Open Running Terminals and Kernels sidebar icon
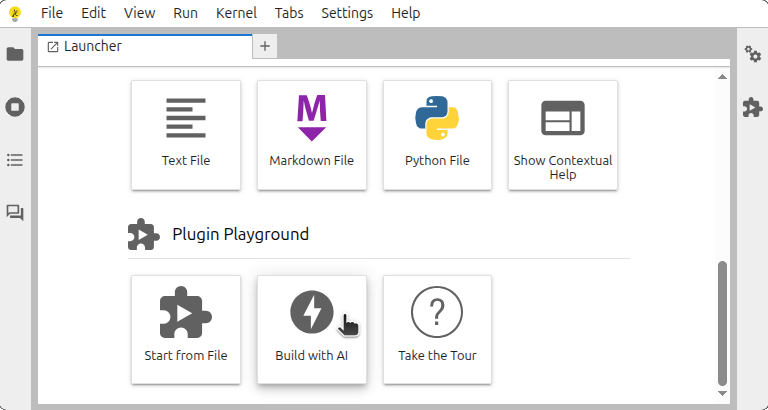Viewport: 768px width, 410px height. [15, 107]
